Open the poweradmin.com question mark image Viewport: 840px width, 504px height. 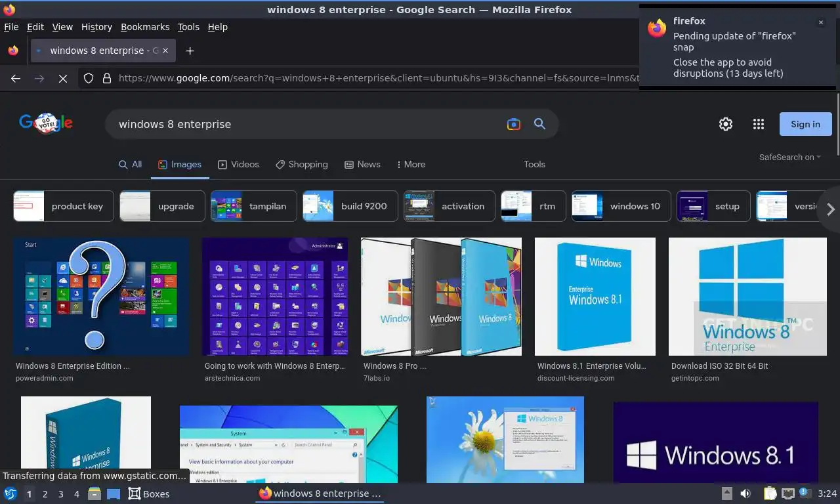click(x=101, y=297)
